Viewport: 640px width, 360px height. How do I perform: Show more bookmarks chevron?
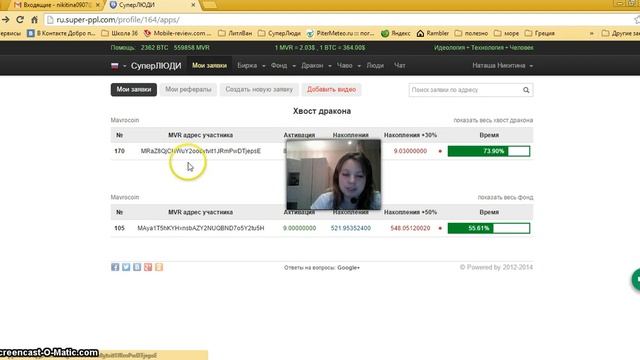591,33
